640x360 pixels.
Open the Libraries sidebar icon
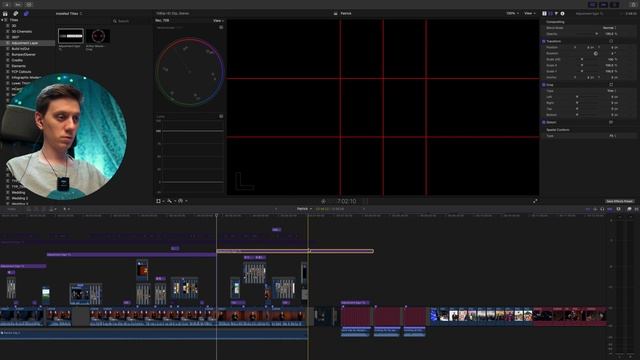pyautogui.click(x=5, y=13)
